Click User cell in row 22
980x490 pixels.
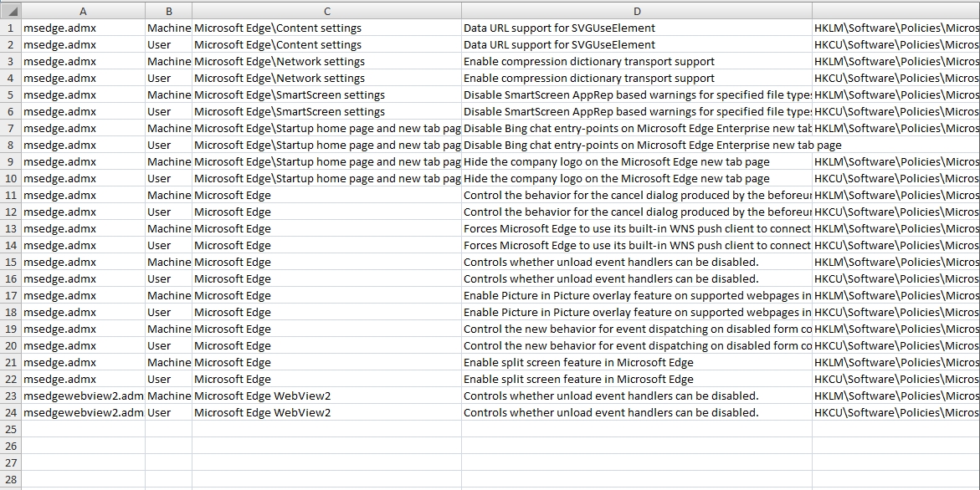pos(169,379)
